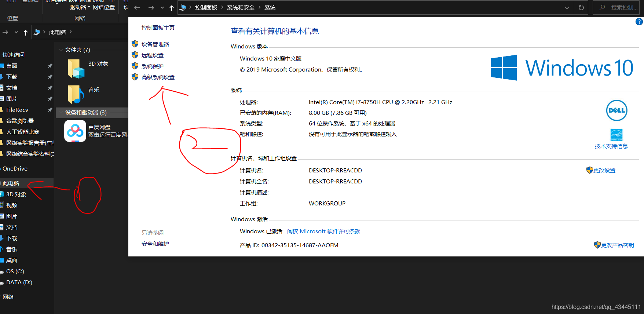The height and width of the screenshot is (314, 644).
Task: Open Device Manager (设备管理器) link
Action: tap(155, 44)
